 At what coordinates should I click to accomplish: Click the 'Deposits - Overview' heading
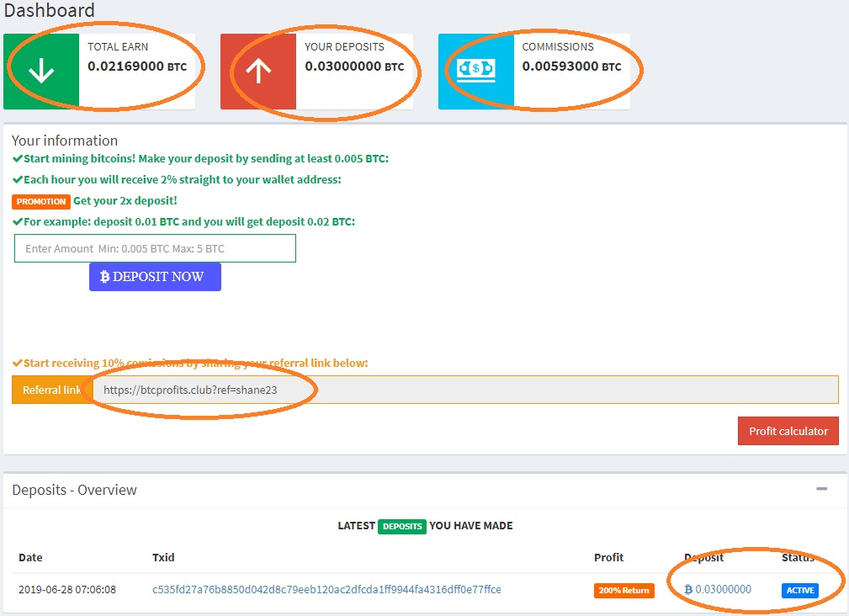point(74,490)
